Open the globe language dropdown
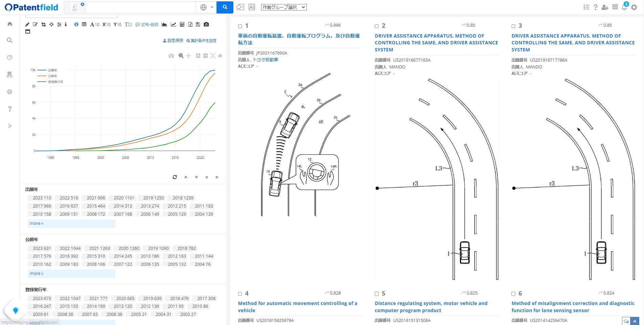This screenshot has width=644, height=325. pos(207,7)
